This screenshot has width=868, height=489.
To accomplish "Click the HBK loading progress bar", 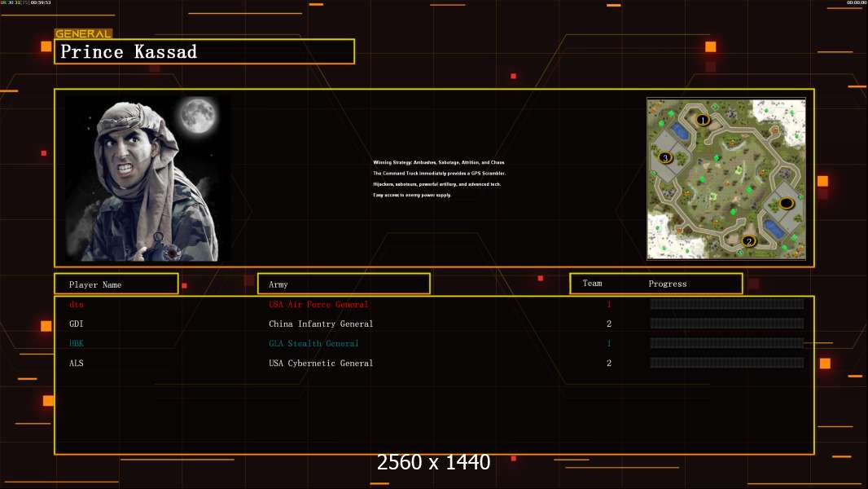I will [x=727, y=343].
